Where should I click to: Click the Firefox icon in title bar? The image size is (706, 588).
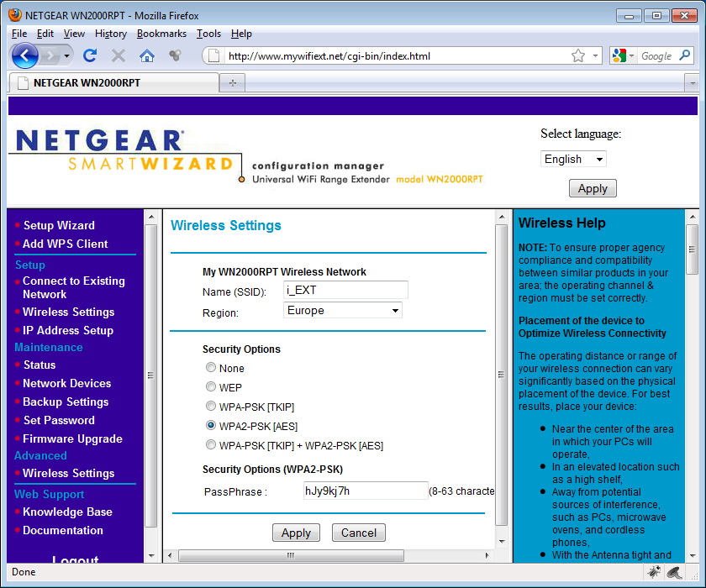[x=15, y=15]
